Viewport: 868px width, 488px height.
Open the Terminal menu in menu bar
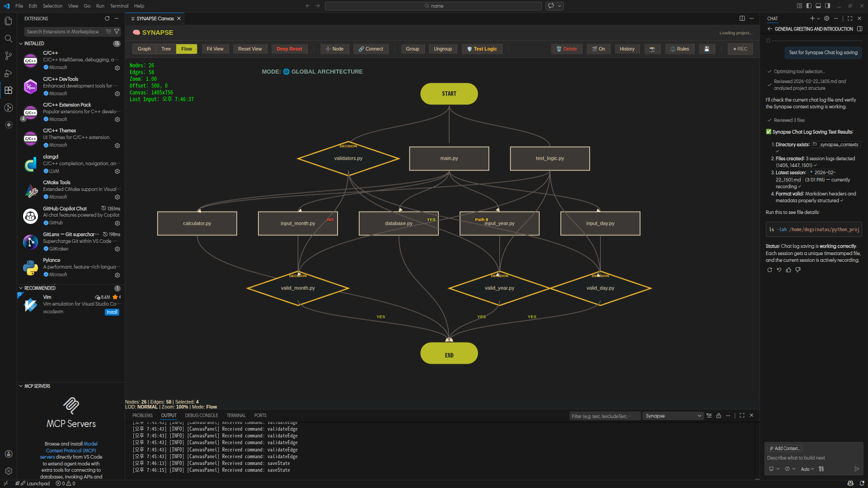(119, 6)
